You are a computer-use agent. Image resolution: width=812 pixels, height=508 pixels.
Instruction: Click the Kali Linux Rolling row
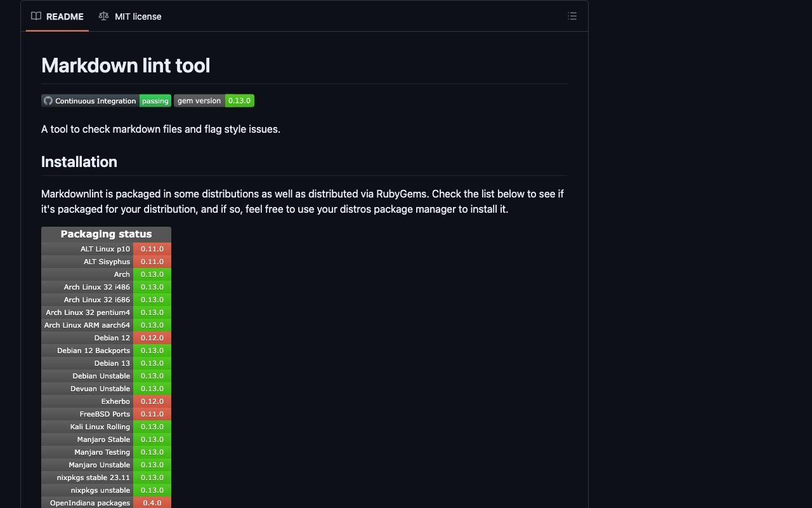click(x=106, y=427)
